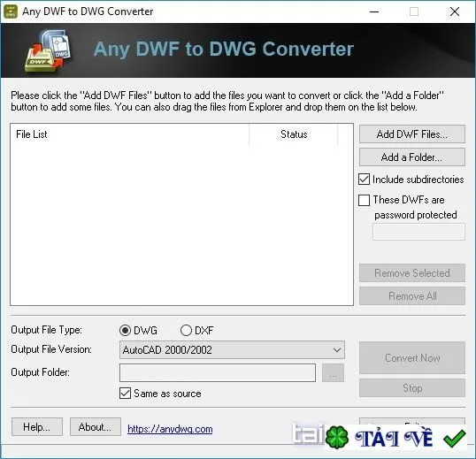Click the Add DWF Files button
This screenshot has height=459, width=476.
(412, 134)
